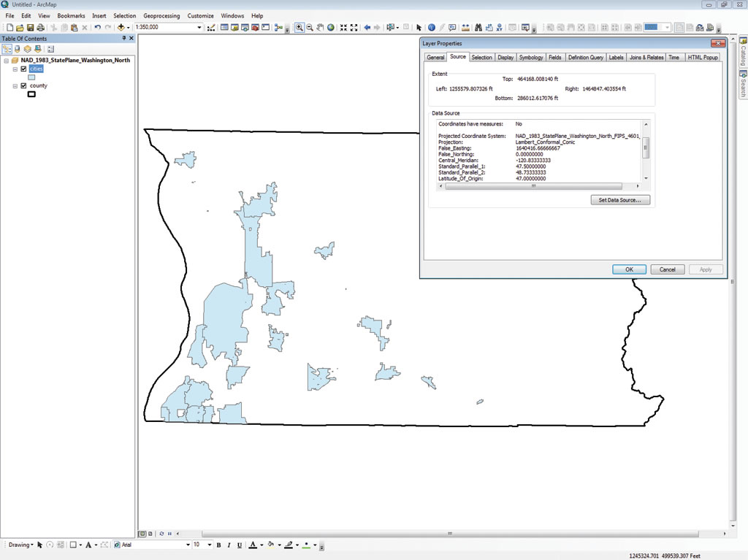Viewport: 748px width, 560px height.
Task: Open the Customize menu
Action: click(x=200, y=16)
